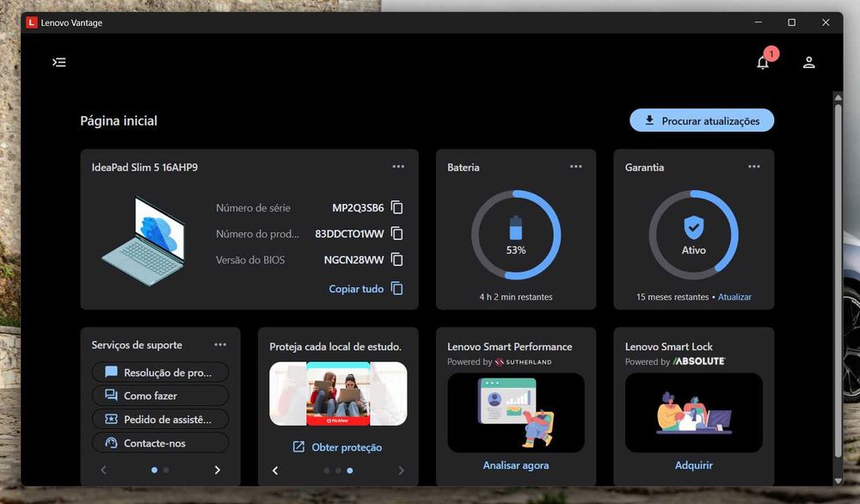Click the McAfee students promo image

tap(338, 394)
